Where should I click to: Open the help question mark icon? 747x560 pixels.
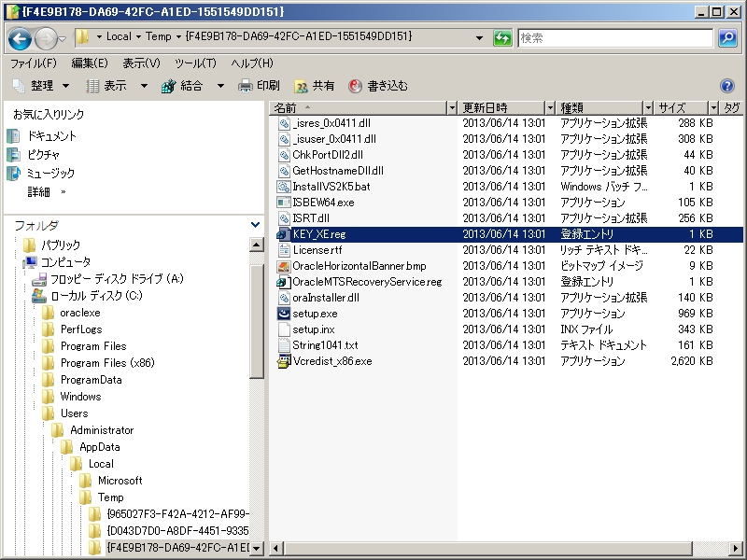point(727,86)
